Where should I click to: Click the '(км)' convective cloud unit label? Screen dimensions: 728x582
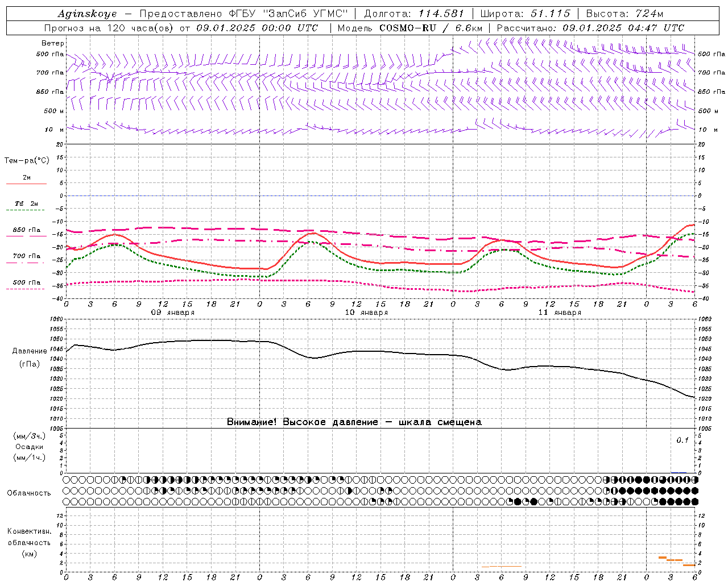tap(29, 554)
